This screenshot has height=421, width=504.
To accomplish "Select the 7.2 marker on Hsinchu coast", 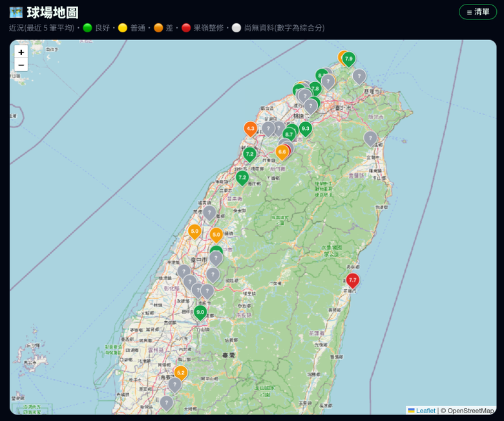I will point(249,155).
